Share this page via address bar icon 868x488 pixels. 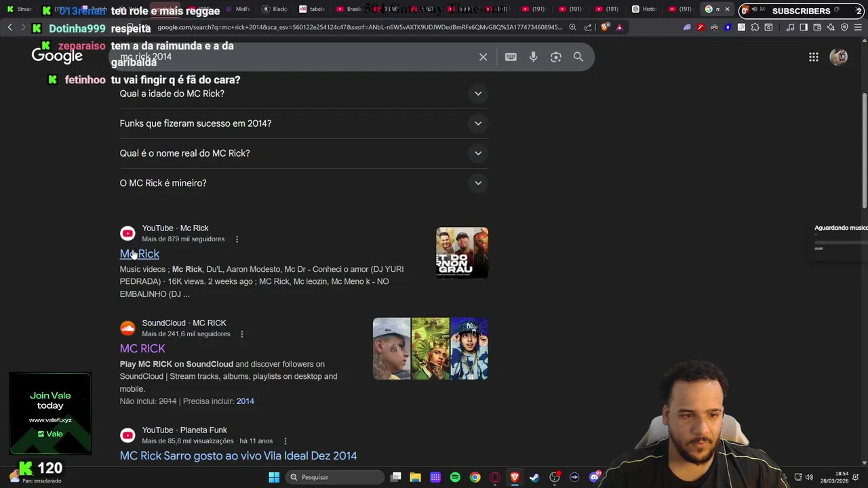coord(588,27)
